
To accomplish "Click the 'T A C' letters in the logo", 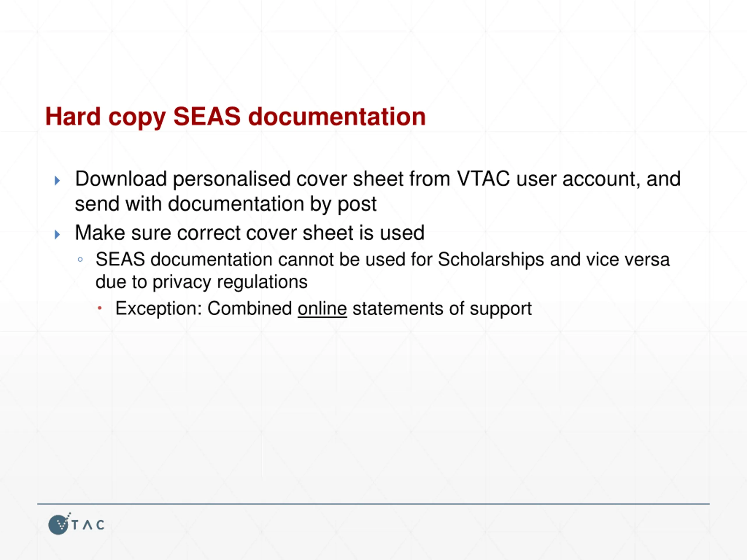I will coord(88,525).
